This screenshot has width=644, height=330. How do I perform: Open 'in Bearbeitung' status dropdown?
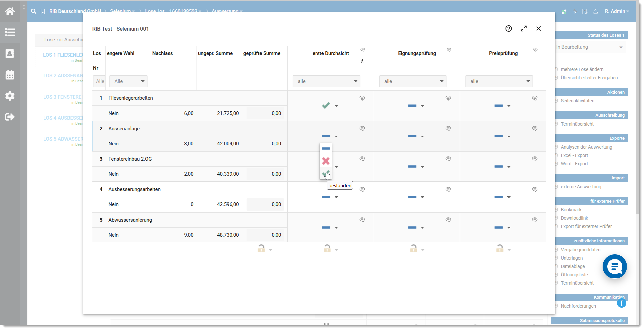click(590, 47)
